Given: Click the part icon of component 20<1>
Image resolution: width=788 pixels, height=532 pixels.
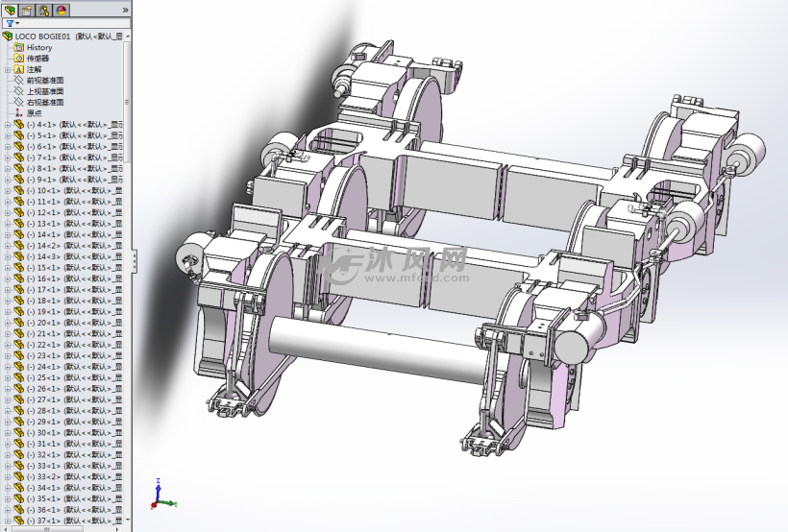Looking at the screenshot, I should click(x=19, y=323).
